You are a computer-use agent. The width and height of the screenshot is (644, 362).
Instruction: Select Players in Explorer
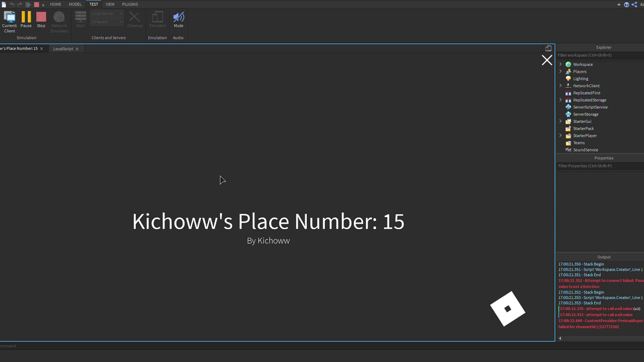pos(580,71)
